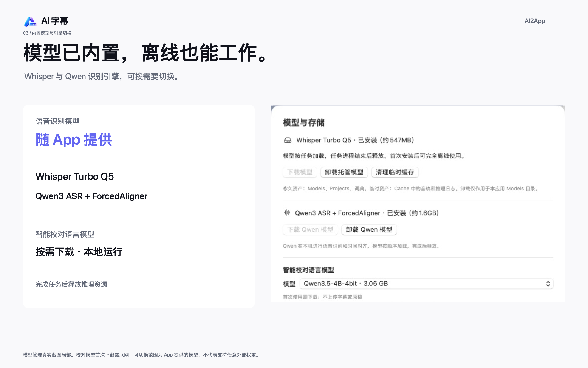The width and height of the screenshot is (588, 368).
Task: Click Qwen3 ASR + ForcedAligner in left card
Action: [x=91, y=196]
